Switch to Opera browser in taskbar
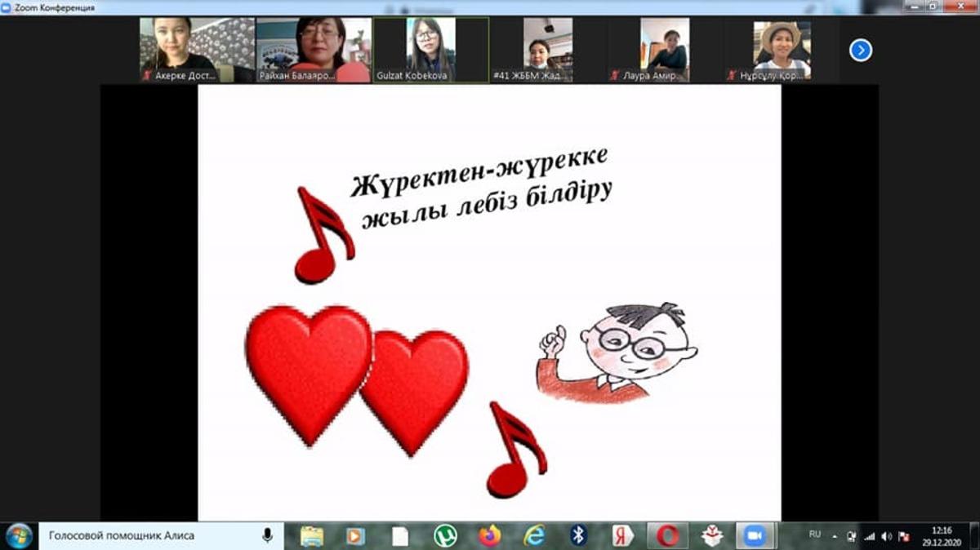 point(667,535)
